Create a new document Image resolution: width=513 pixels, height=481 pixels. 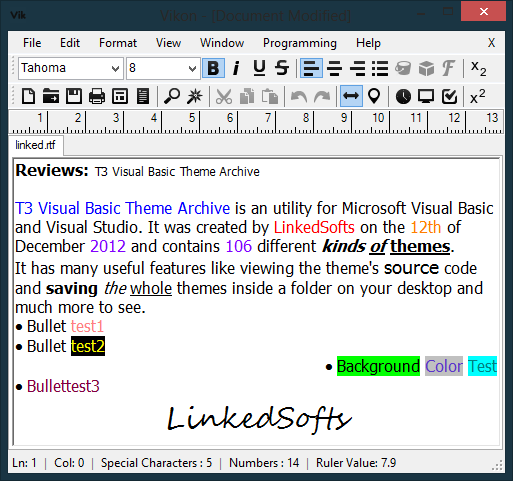click(x=28, y=96)
